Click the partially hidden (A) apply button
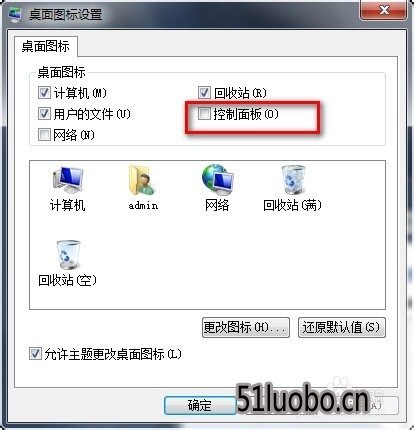 pos(383,405)
